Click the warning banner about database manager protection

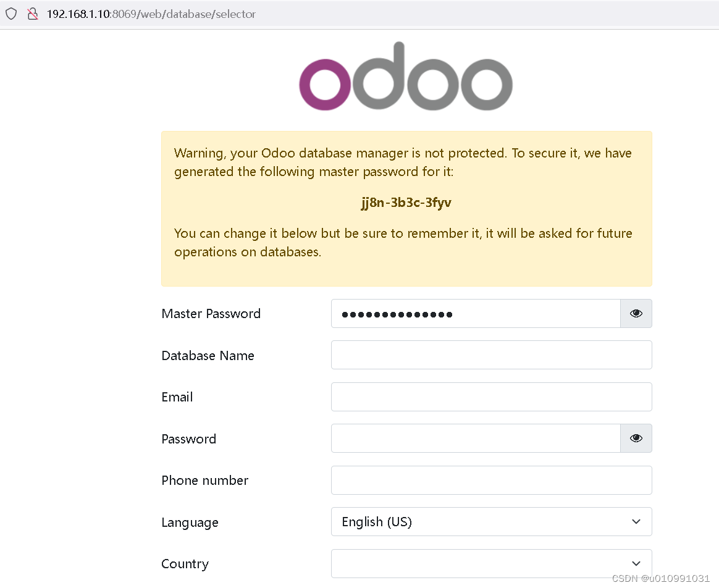(406, 208)
